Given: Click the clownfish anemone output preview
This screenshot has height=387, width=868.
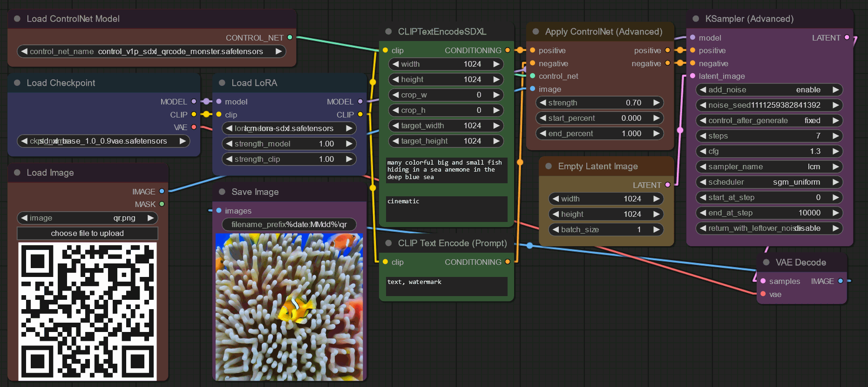Looking at the screenshot, I should 289,307.
